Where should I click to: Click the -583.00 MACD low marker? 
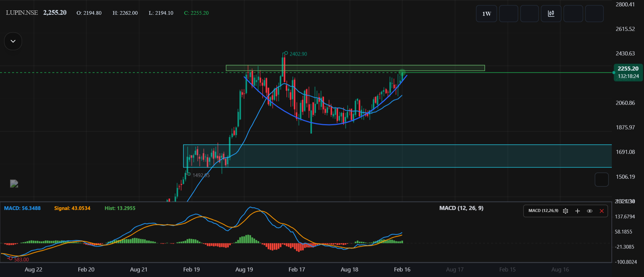21,260
